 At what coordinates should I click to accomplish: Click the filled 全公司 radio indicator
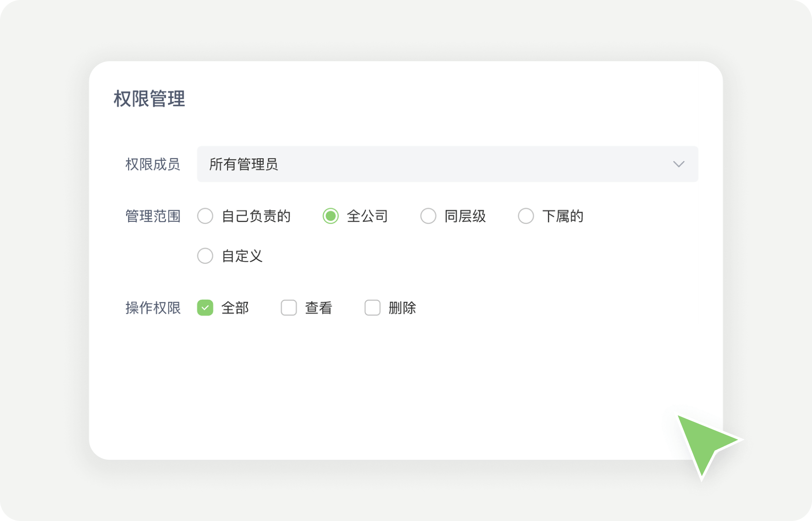coord(331,216)
